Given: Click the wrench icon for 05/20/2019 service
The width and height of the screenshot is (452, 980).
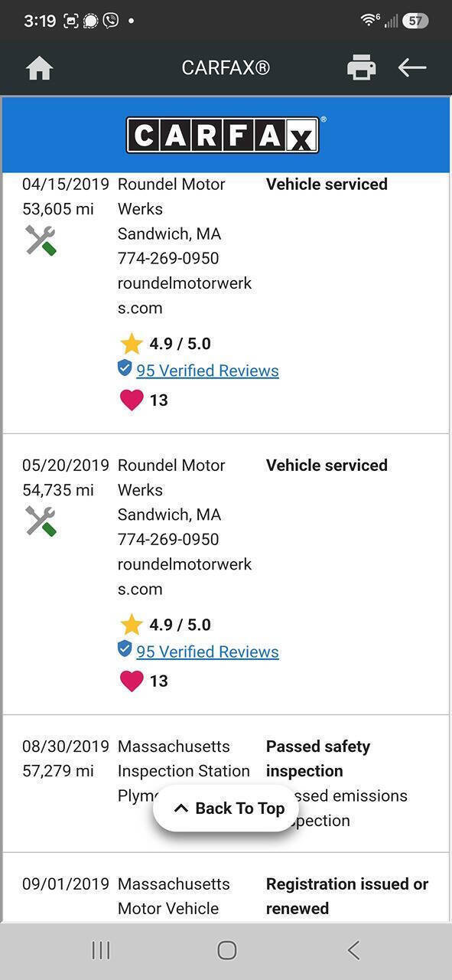Looking at the screenshot, I should [41, 521].
